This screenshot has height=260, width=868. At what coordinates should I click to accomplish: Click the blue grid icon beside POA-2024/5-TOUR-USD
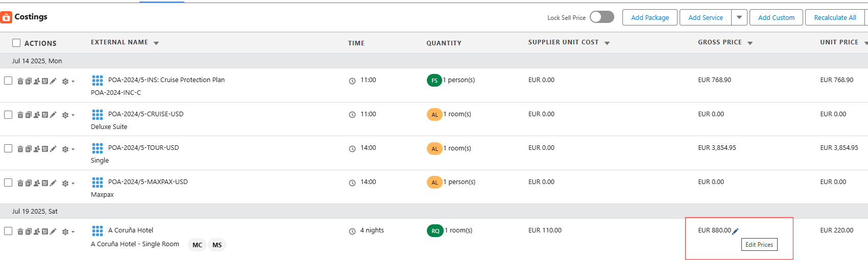pyautogui.click(x=97, y=148)
